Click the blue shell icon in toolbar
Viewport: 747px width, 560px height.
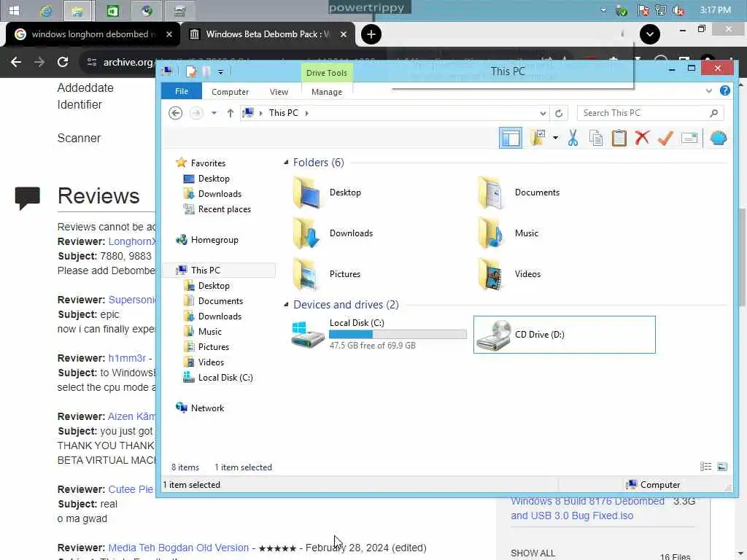tap(719, 138)
